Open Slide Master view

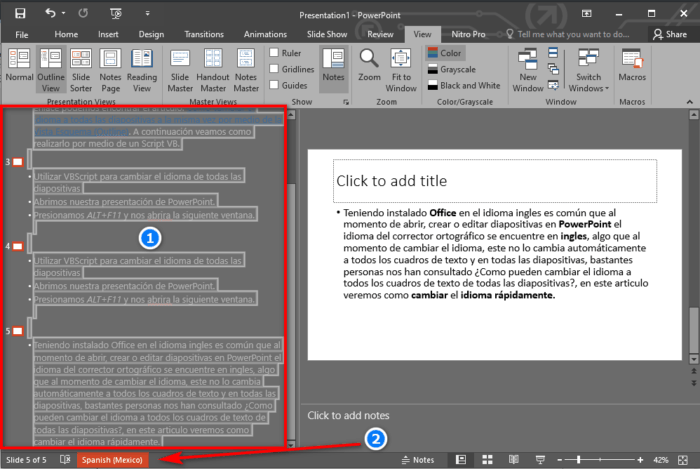[x=180, y=70]
